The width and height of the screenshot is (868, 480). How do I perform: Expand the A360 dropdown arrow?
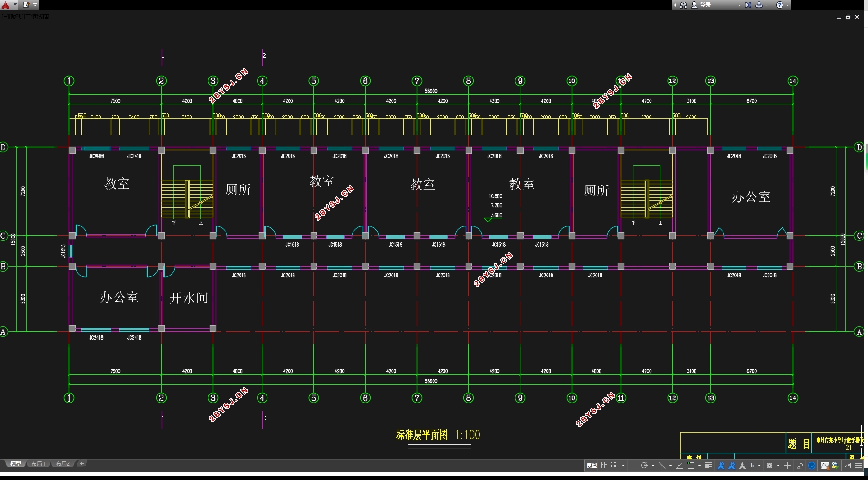pyautogui.click(x=766, y=5)
